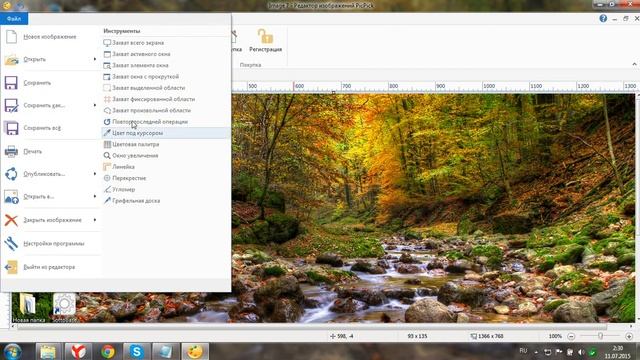Choose Захват выделенной области
The width and height of the screenshot is (640, 360).
pyautogui.click(x=165, y=88)
